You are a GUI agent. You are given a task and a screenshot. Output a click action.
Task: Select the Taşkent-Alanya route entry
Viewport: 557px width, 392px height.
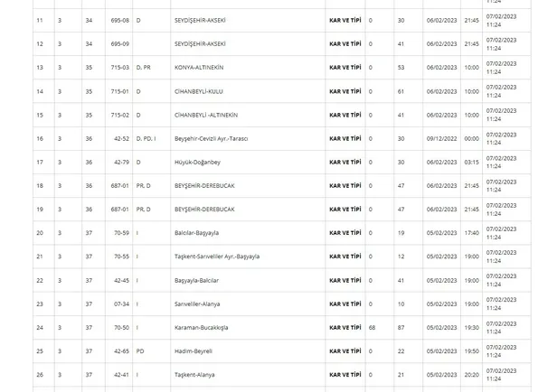[194, 374]
